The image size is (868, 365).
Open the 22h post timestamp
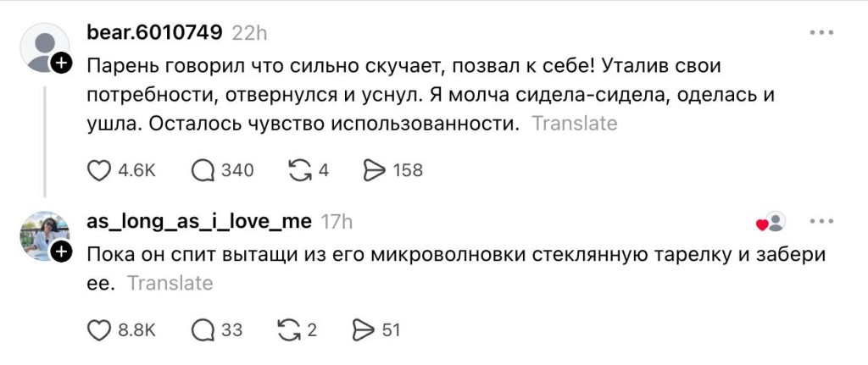249,33
